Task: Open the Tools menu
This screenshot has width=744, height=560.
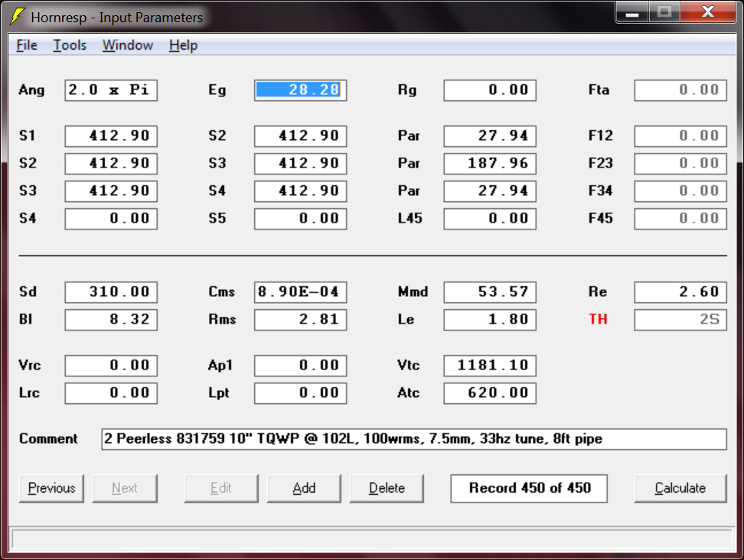Action: point(70,45)
